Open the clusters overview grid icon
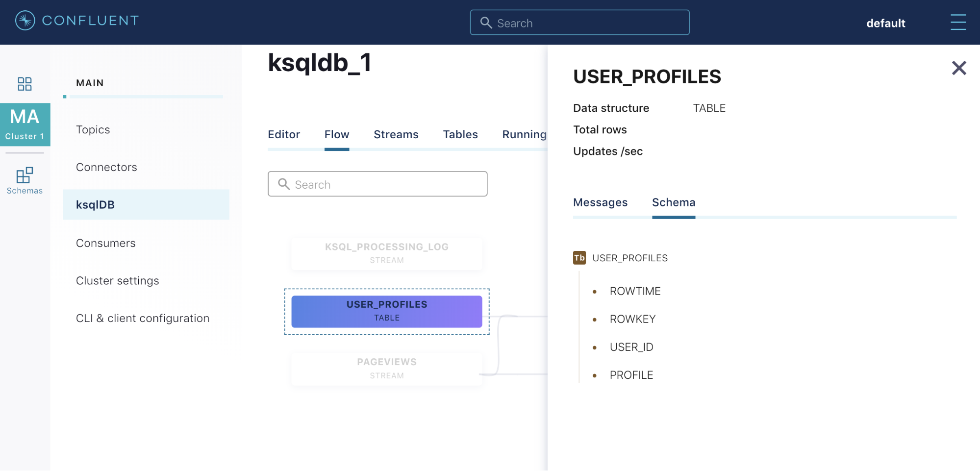 (x=25, y=84)
